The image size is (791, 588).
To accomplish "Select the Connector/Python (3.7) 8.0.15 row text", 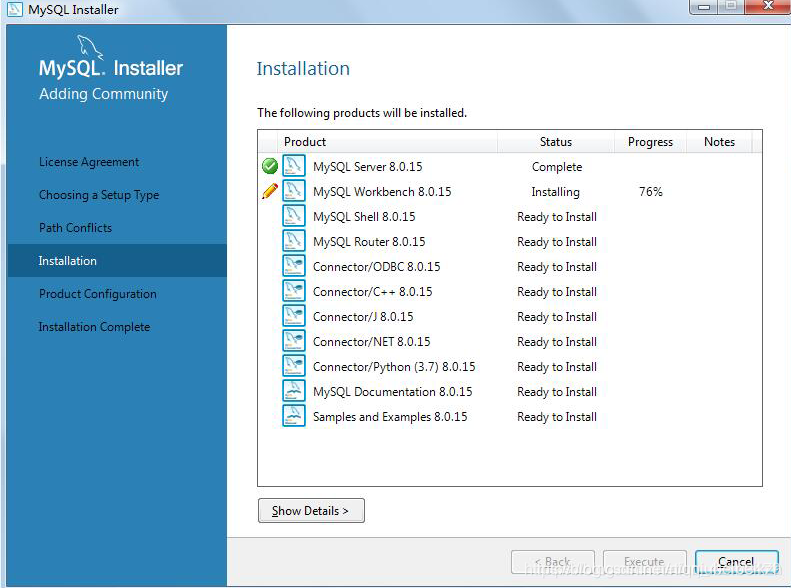I will [x=394, y=367].
